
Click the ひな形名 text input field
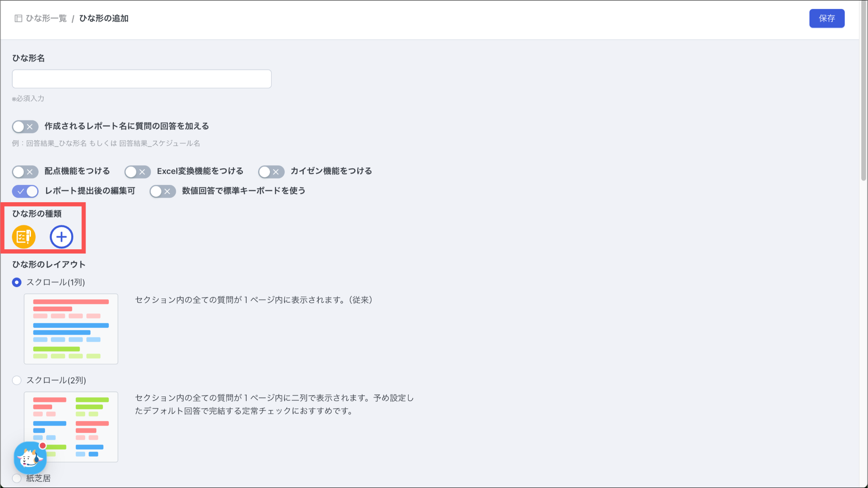[x=142, y=79]
